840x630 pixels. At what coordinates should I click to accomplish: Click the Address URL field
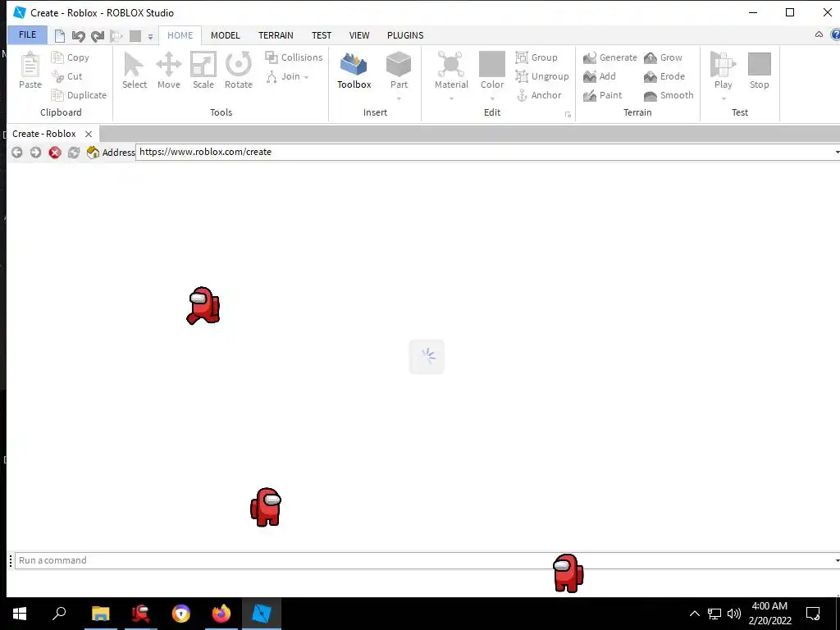tap(486, 152)
